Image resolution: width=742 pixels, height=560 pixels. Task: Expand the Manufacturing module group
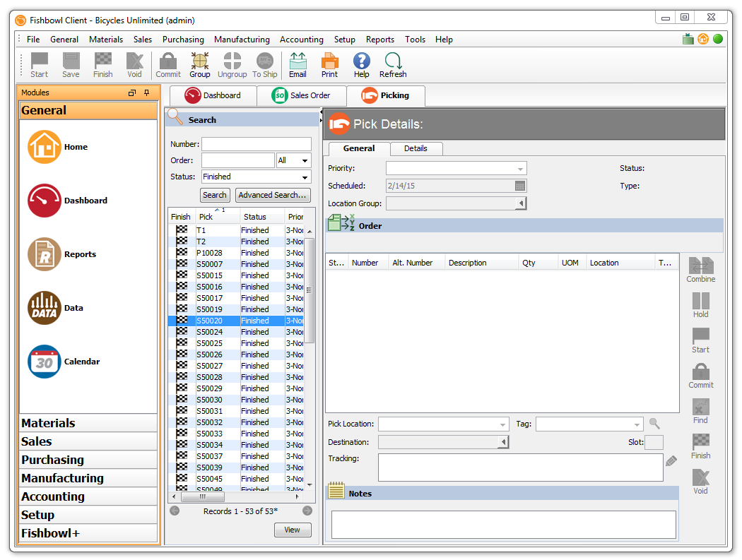click(88, 478)
